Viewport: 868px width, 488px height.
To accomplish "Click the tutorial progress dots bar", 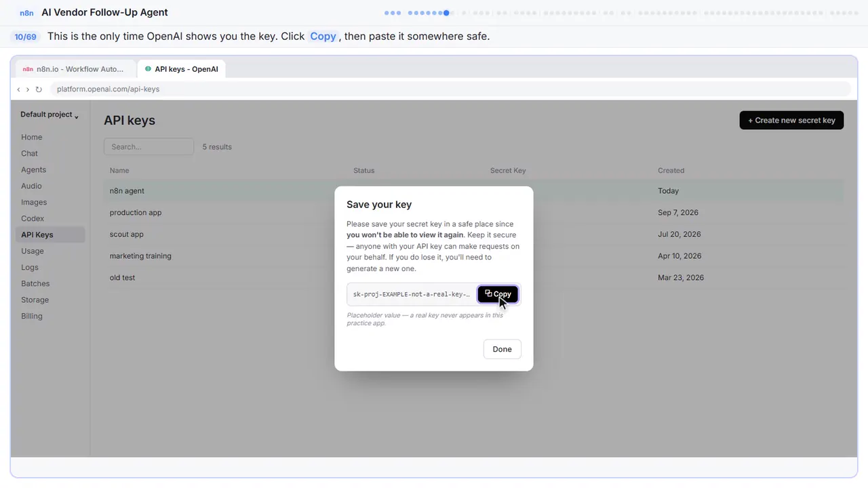I will [620, 13].
